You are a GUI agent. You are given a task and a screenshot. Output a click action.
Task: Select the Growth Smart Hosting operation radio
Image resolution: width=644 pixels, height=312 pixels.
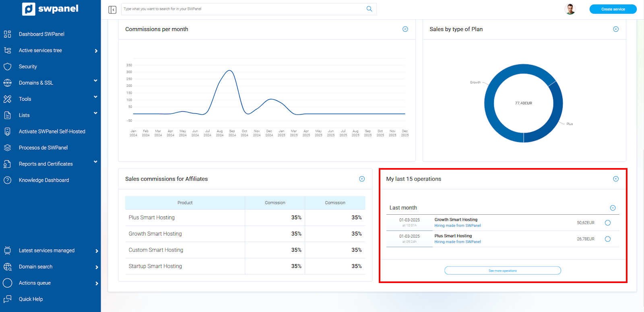pyautogui.click(x=607, y=223)
